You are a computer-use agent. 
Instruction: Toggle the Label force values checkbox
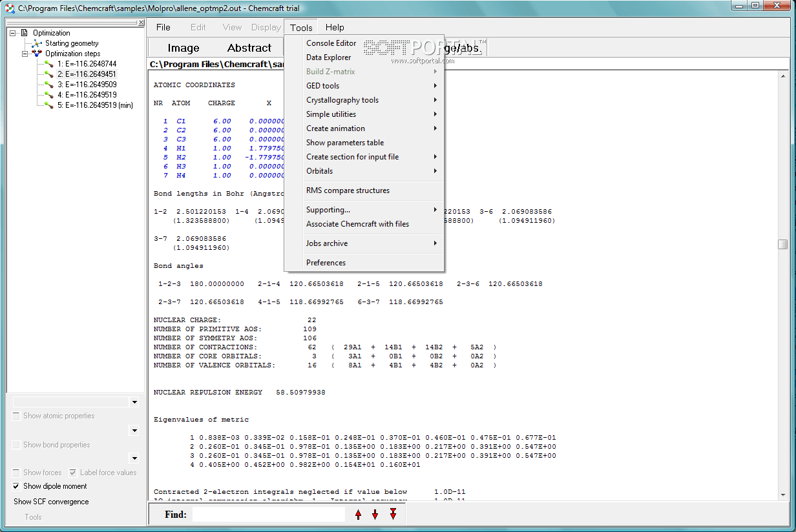tap(73, 473)
